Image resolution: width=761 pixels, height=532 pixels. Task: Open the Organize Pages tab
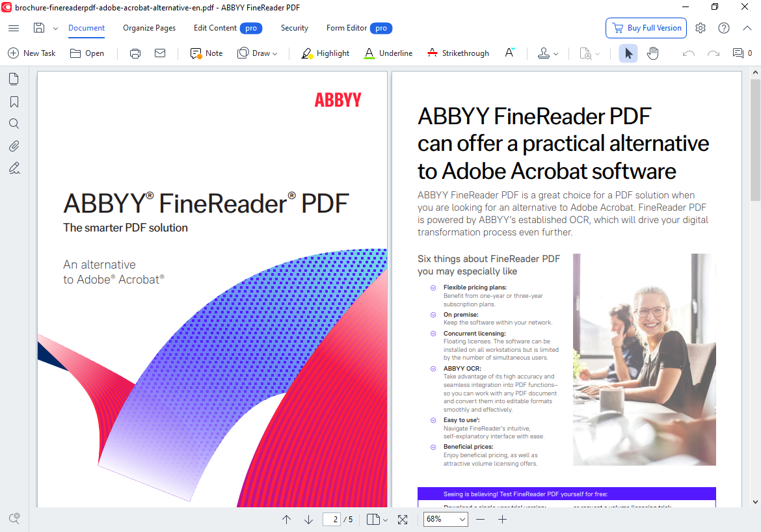point(150,28)
